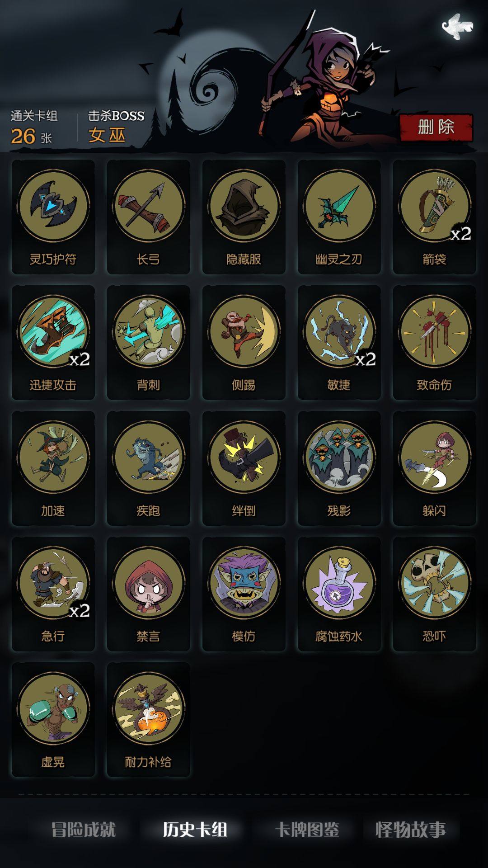Click the red 删除 button
The width and height of the screenshot is (488, 868).
click(x=436, y=127)
